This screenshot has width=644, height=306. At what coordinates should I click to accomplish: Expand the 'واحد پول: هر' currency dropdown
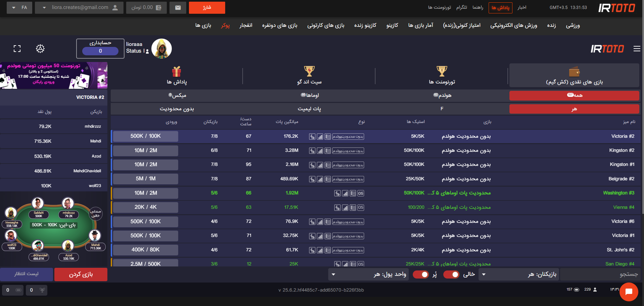coord(368,274)
